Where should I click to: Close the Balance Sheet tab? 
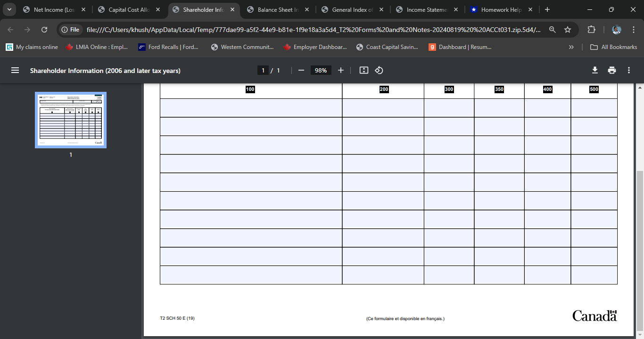point(307,9)
